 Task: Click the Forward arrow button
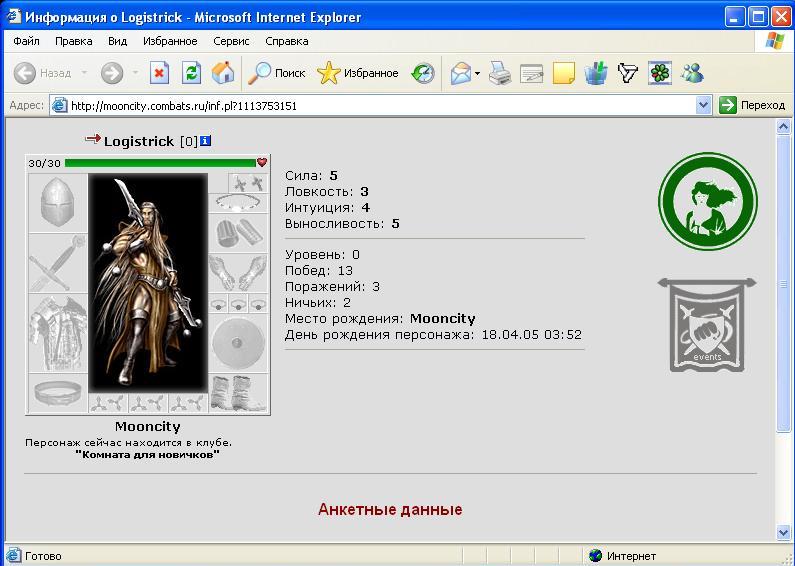coord(112,74)
